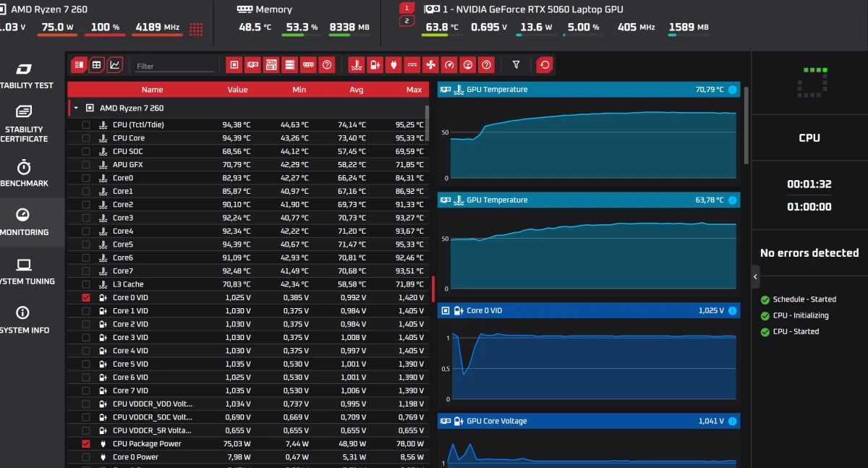Open info for GPU Core Voltage graph

click(x=732, y=421)
